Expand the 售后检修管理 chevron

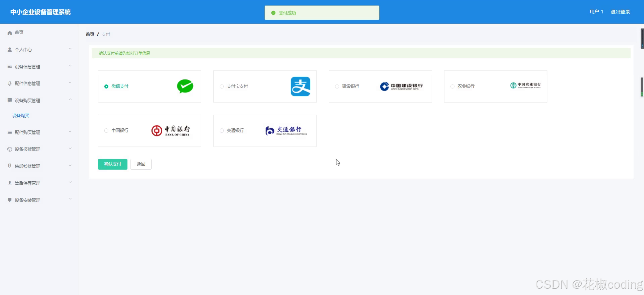70,165
